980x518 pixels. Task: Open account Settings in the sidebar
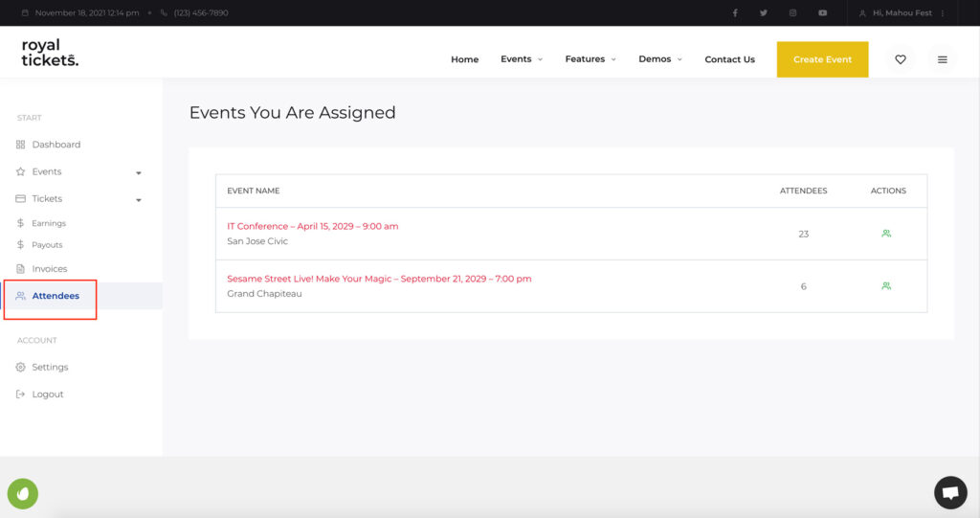[x=50, y=368]
